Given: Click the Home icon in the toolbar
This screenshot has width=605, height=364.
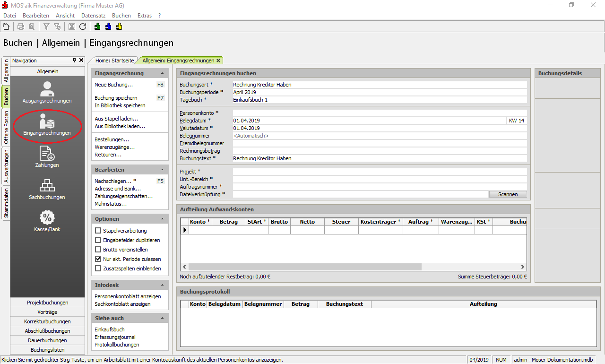Looking at the screenshot, I should (6, 26).
